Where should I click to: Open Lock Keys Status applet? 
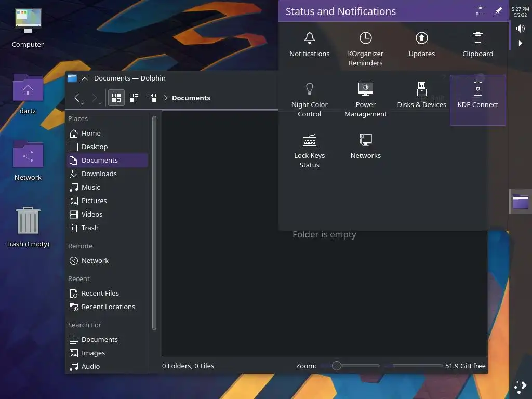click(309, 151)
